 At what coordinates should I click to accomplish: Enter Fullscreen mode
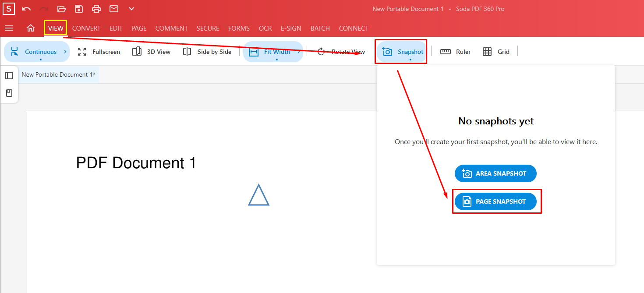point(99,52)
